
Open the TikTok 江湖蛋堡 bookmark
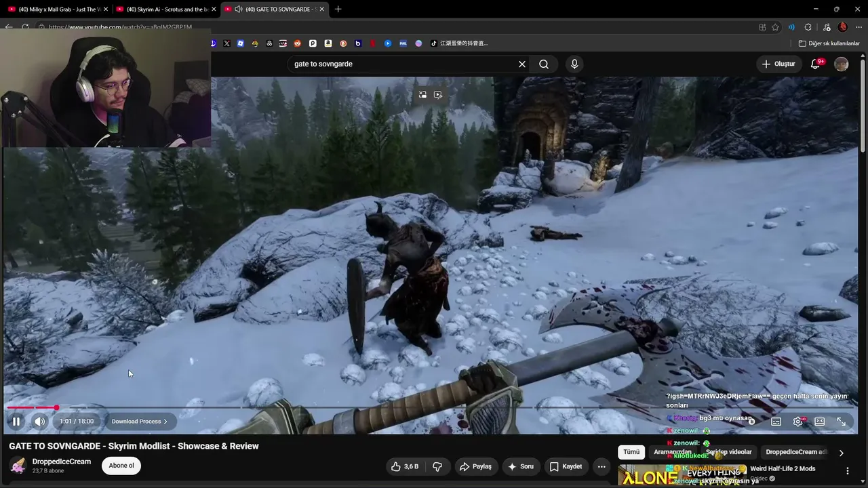click(459, 43)
